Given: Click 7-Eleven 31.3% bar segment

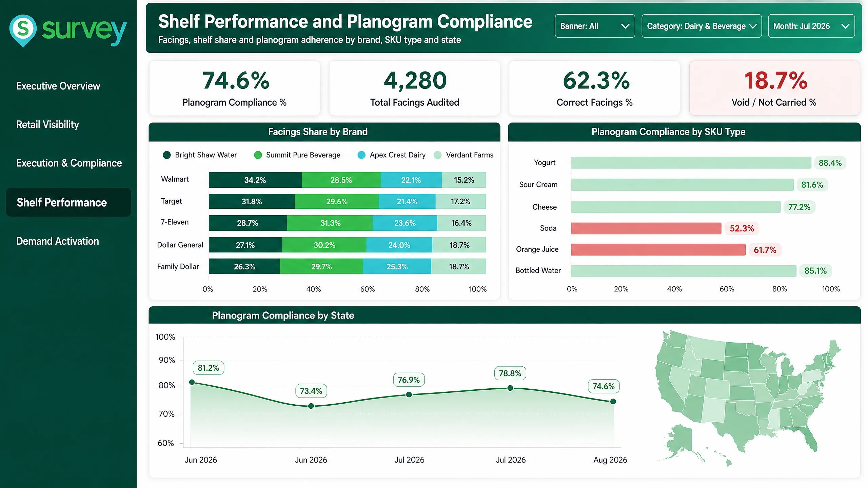Looking at the screenshot, I should [x=330, y=223].
